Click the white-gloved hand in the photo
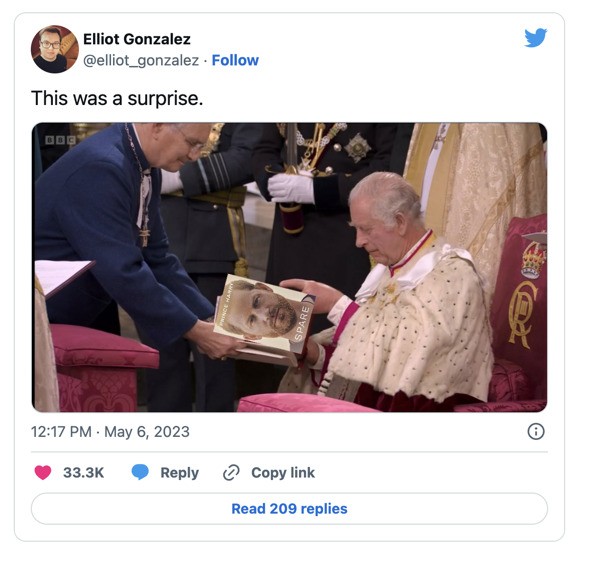The width and height of the screenshot is (600, 563). point(291,187)
